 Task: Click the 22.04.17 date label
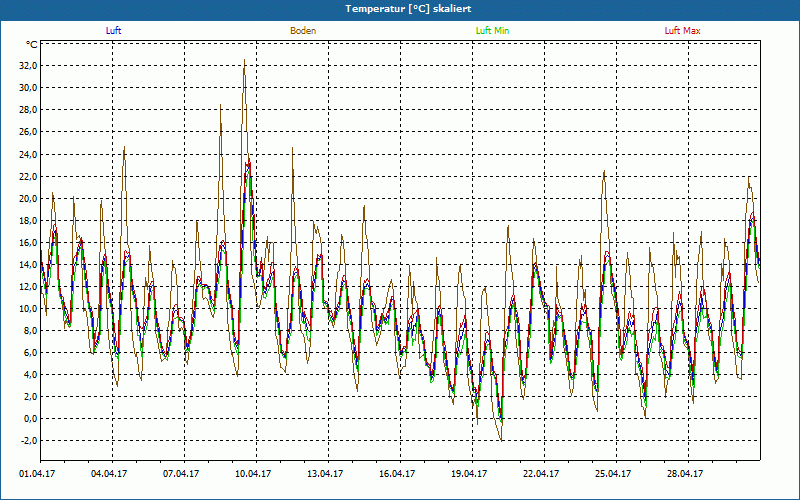541,473
